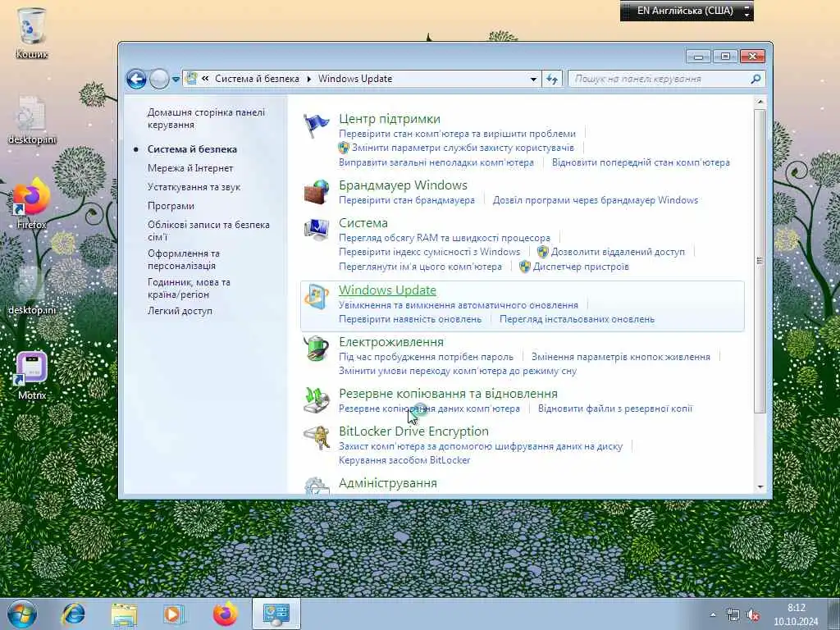The width and height of the screenshot is (840, 630).
Task: Click Перегляд обсягу RAM та швидкості процесора
Action: click(444, 238)
